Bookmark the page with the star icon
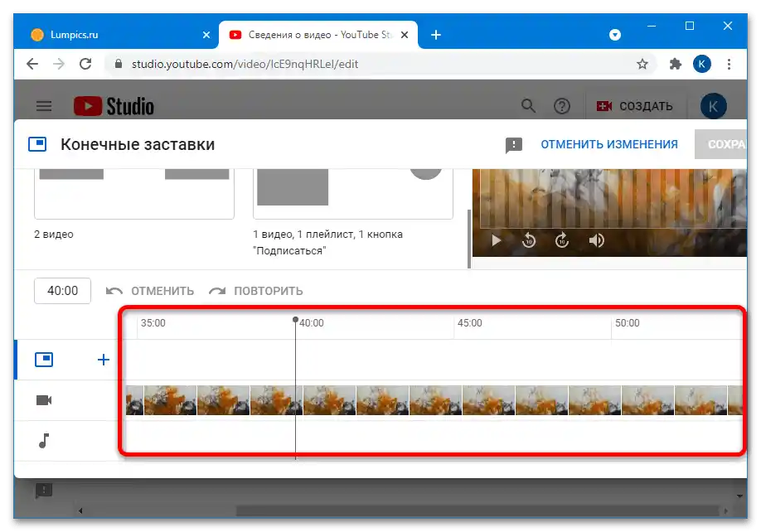Viewport: 761px width, 532px height. point(642,63)
